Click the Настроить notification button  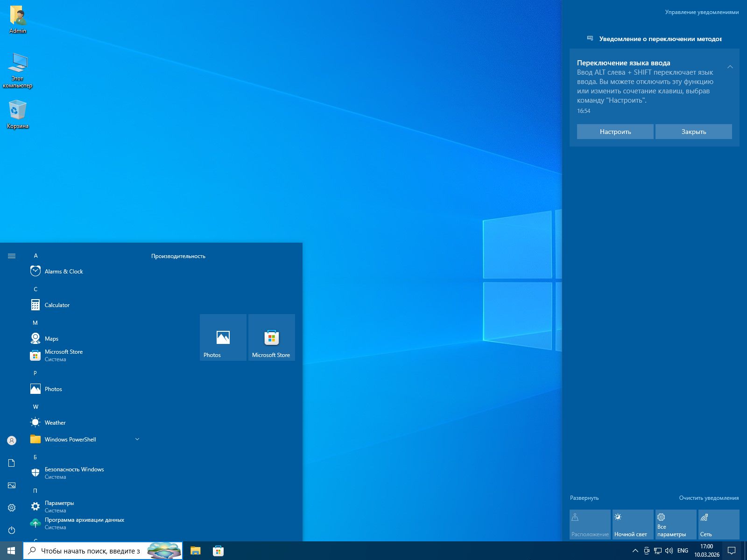(615, 132)
